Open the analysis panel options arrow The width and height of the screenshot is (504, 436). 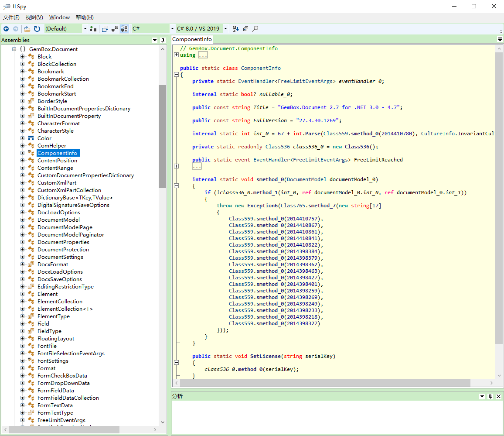[482, 396]
